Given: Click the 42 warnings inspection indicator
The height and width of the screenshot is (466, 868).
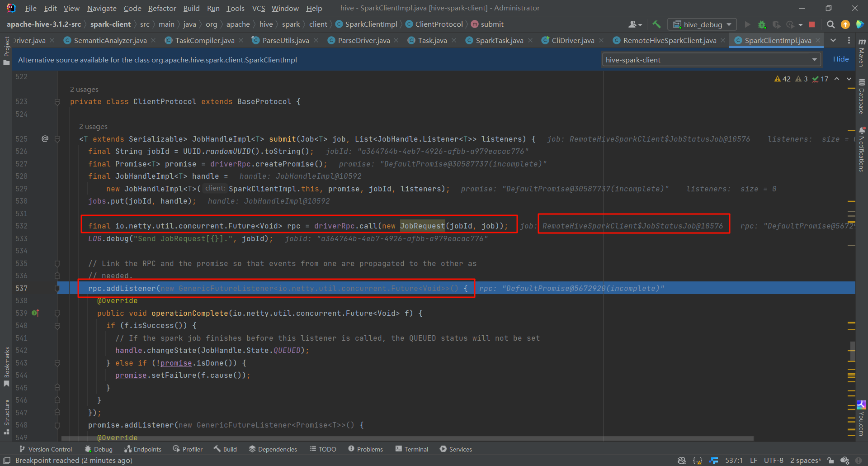Looking at the screenshot, I should point(783,79).
